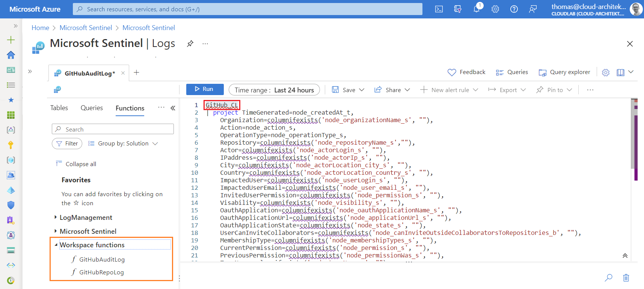Viewport: 644px width, 289px height.
Task: Click the functions Search field
Action: [x=113, y=129]
